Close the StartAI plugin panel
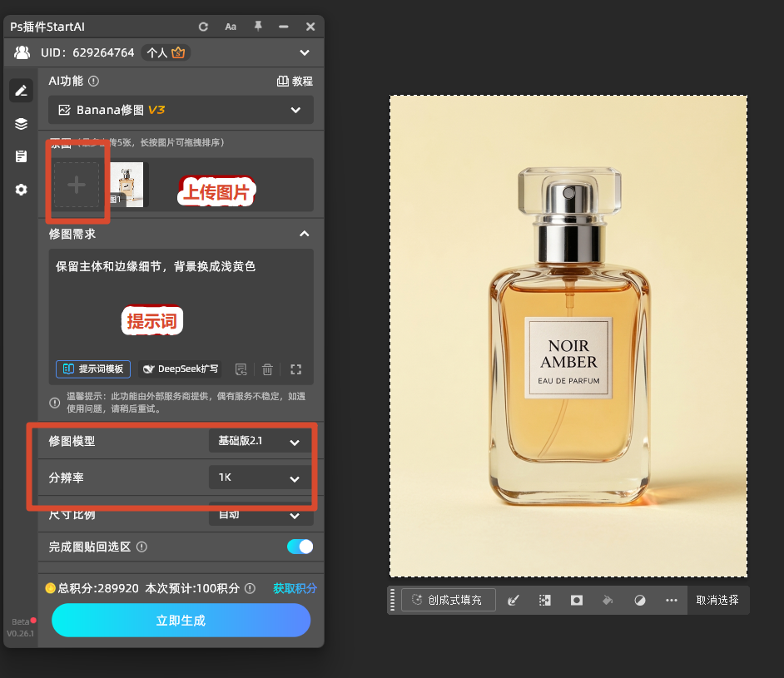The width and height of the screenshot is (784, 678). (310, 27)
